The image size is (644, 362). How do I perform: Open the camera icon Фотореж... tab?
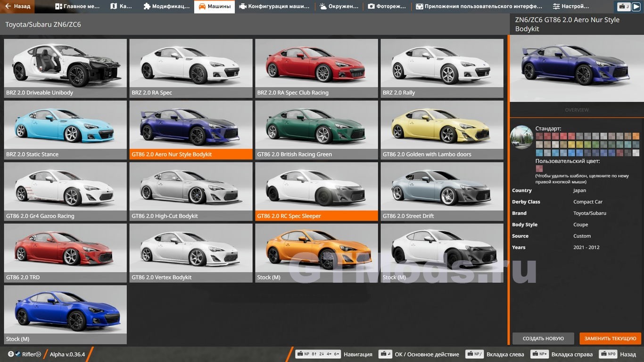click(388, 7)
